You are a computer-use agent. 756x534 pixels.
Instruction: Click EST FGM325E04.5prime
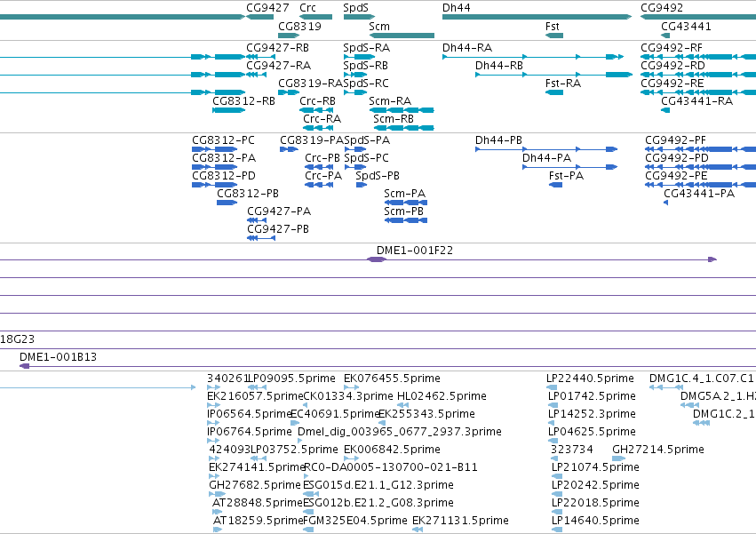(x=308, y=530)
